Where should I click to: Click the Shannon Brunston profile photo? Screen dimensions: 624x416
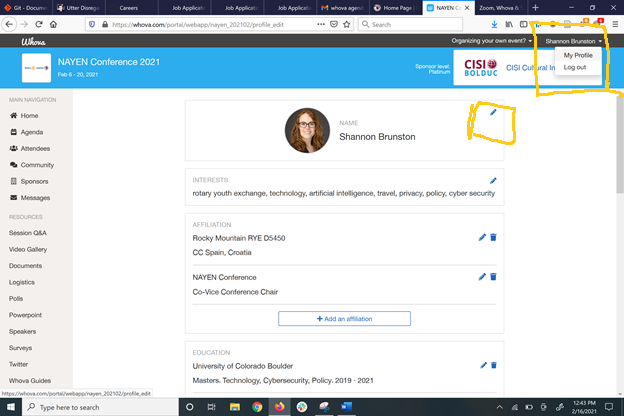pos(307,130)
